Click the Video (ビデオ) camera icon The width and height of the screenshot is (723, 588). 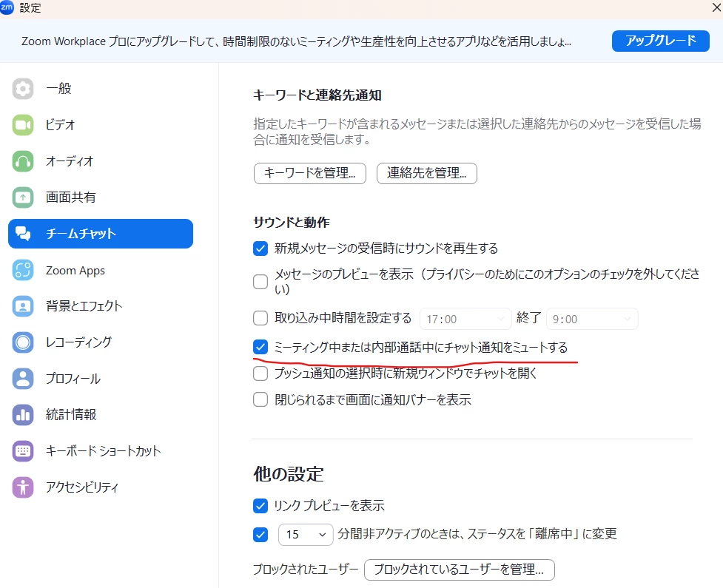23,125
